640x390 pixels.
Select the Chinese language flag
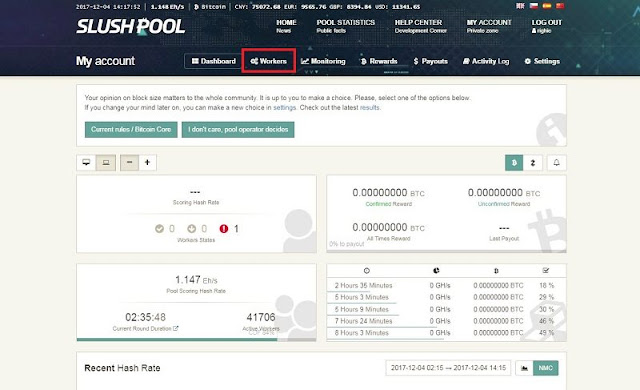[560, 6]
